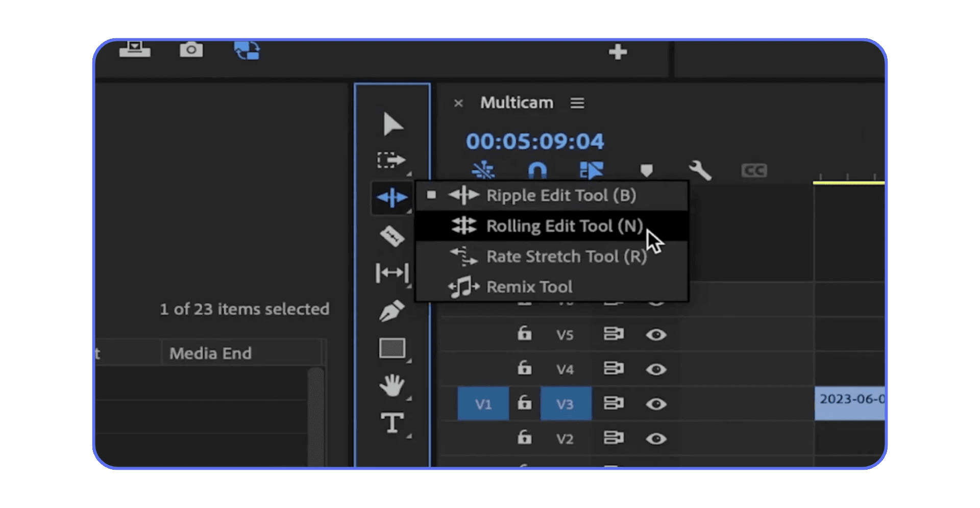This screenshot has width=980, height=508.
Task: Click the plus button above the timeline
Action: (x=618, y=52)
